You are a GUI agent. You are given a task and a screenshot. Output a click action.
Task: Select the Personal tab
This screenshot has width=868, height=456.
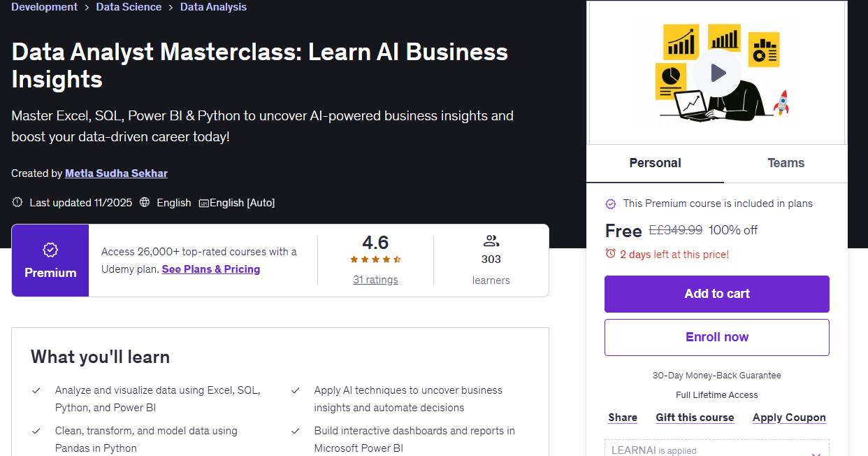tap(655, 163)
